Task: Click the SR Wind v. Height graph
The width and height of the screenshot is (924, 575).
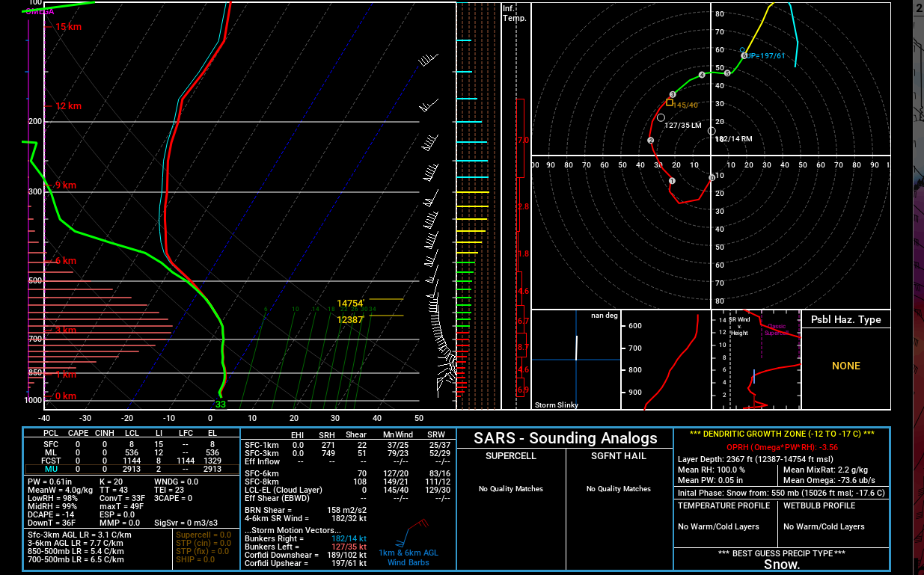Action: pyautogui.click(x=755, y=360)
